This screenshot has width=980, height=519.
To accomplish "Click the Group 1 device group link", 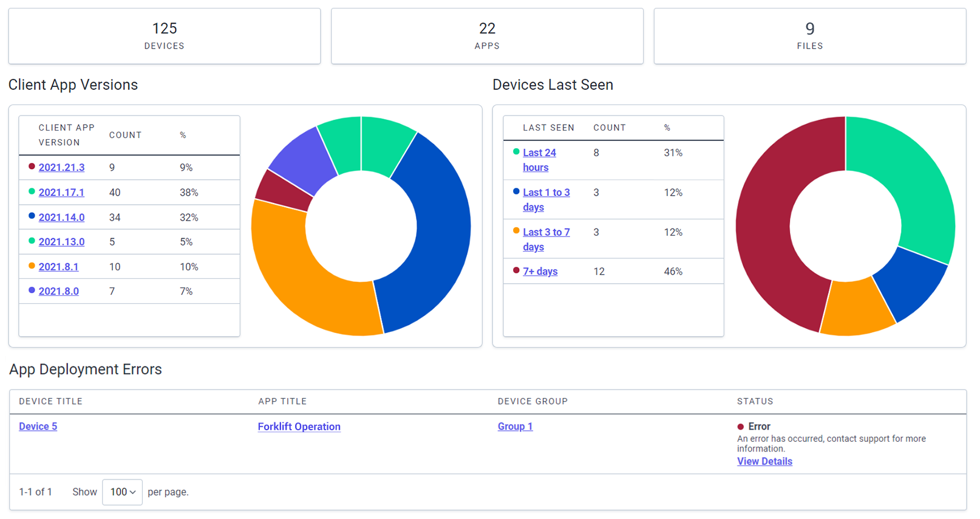I will pyautogui.click(x=515, y=427).
